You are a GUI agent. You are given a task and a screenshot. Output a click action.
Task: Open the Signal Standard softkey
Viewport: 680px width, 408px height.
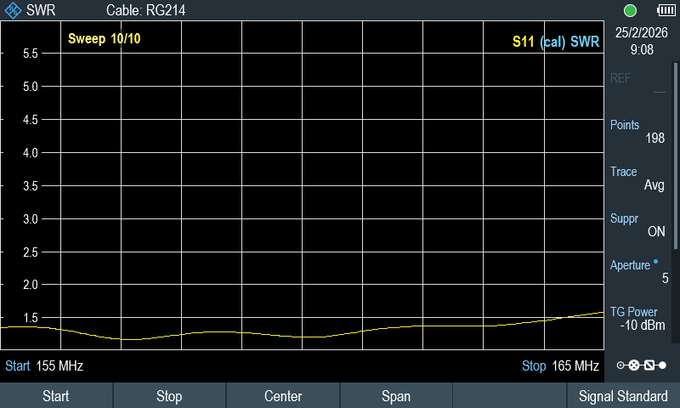tap(623, 395)
